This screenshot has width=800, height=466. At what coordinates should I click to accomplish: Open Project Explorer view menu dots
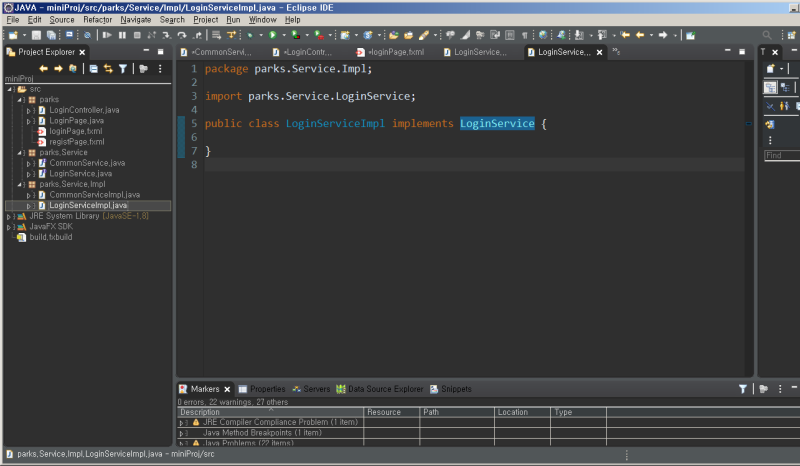(160, 68)
